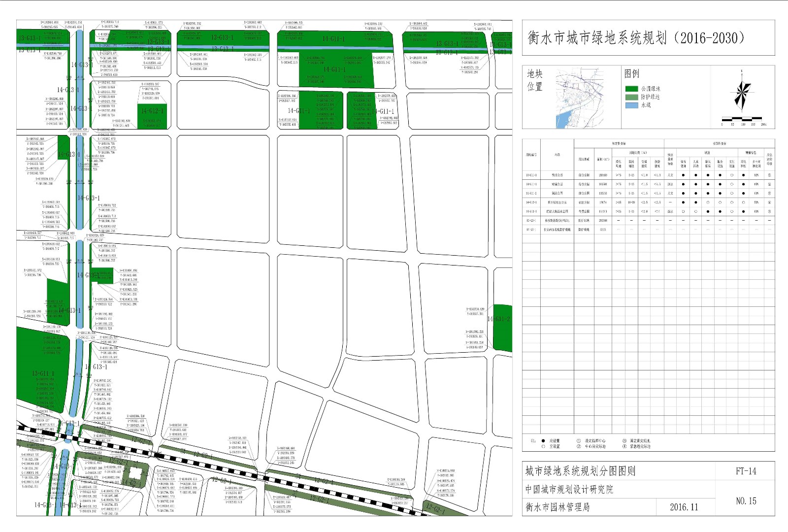Click the north arrow compass rose
The width and height of the screenshot is (788, 532).
(x=742, y=93)
